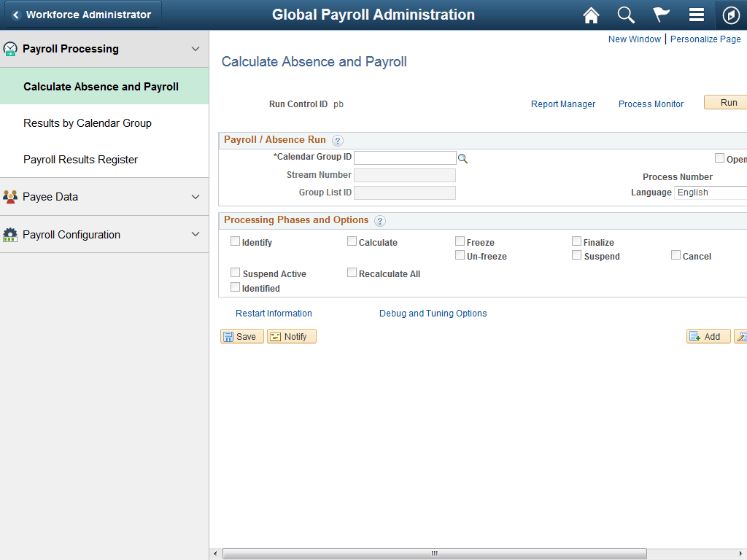Open the Payroll / Absence Run help icon

[337, 140]
